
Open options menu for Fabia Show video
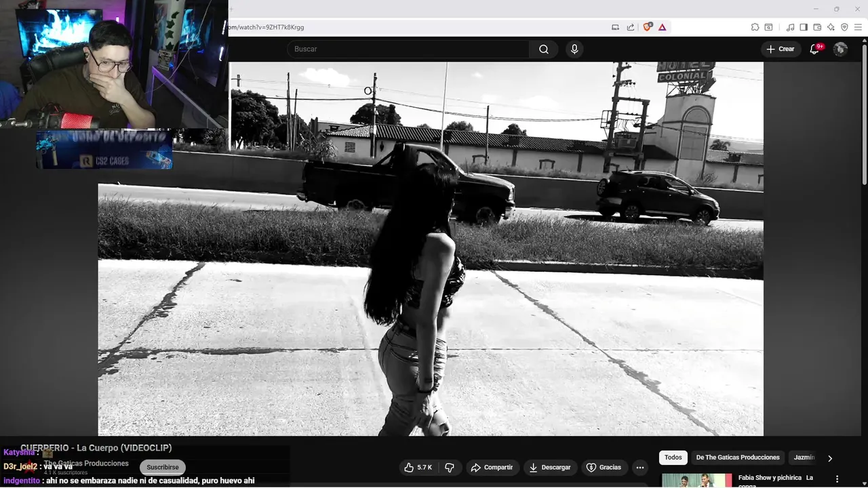[x=837, y=479]
